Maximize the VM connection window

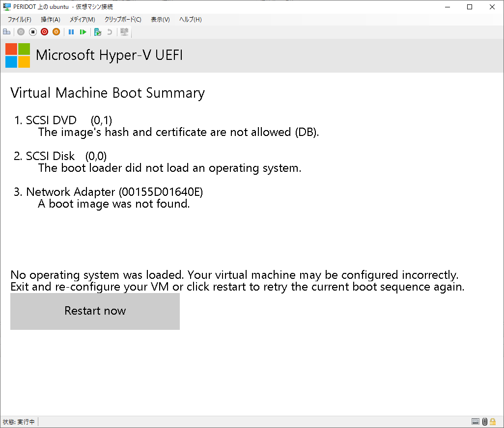click(x=470, y=7)
